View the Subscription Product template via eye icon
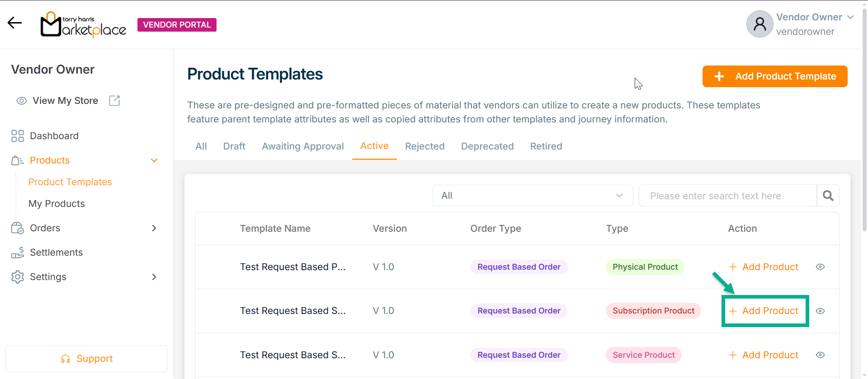Image resolution: width=868 pixels, height=379 pixels. click(820, 311)
